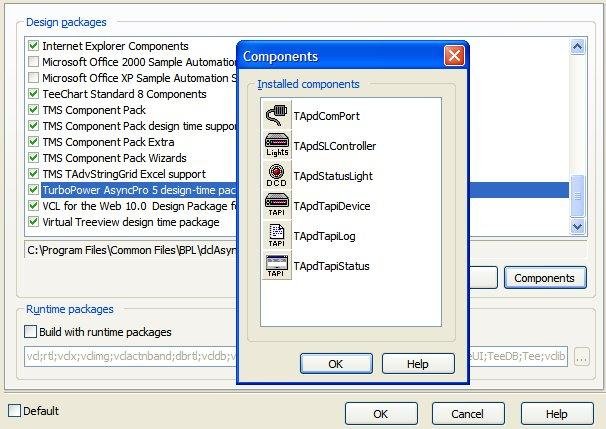Open Help from the main dialog bottom
Screen dimensions: 606x429
557,414
